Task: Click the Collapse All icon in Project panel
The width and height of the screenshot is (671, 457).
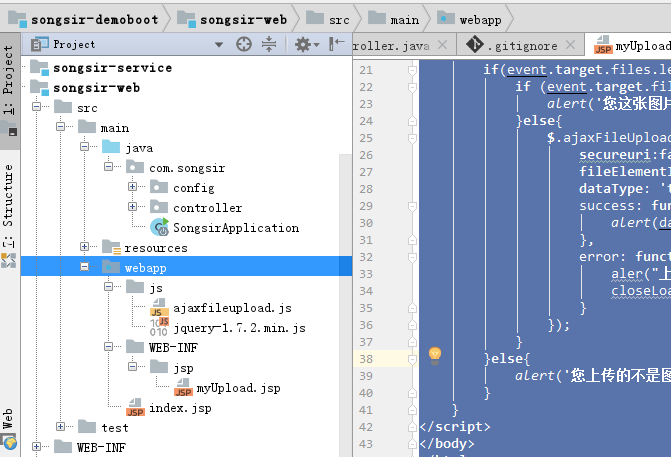Action: tap(269, 44)
